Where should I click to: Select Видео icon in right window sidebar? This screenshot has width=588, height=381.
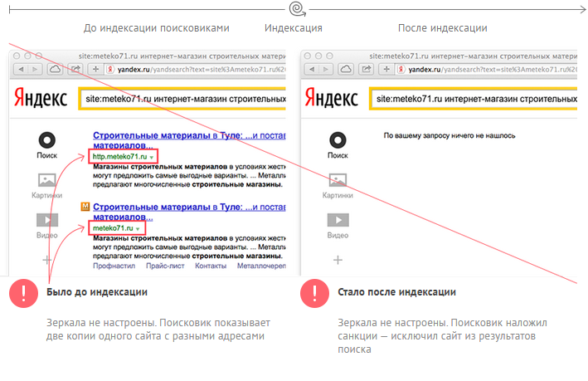point(338,220)
